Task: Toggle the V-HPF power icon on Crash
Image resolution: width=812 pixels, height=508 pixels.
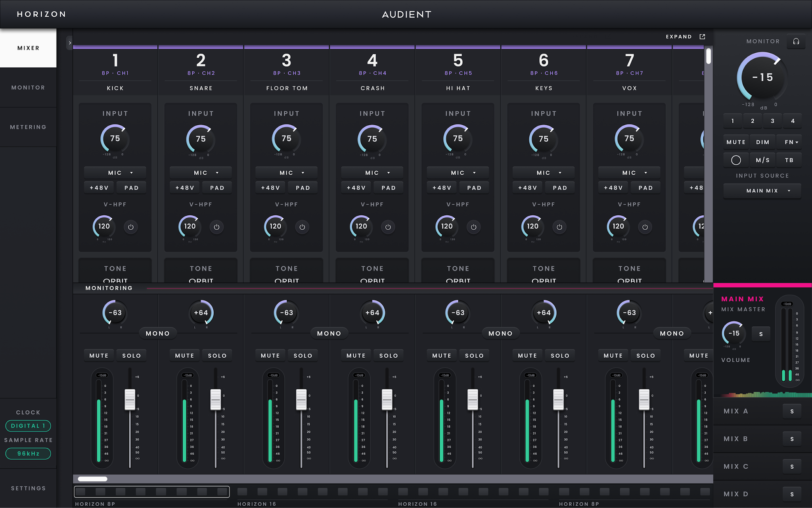Action: (x=388, y=227)
